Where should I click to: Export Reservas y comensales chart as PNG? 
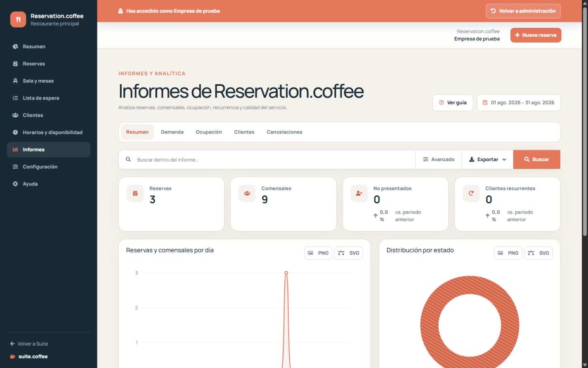click(318, 253)
